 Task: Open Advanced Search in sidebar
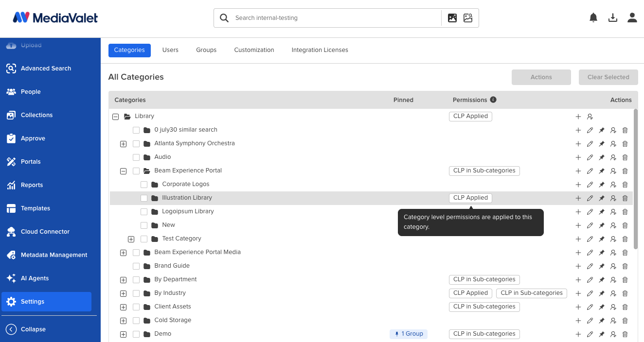coord(47,68)
